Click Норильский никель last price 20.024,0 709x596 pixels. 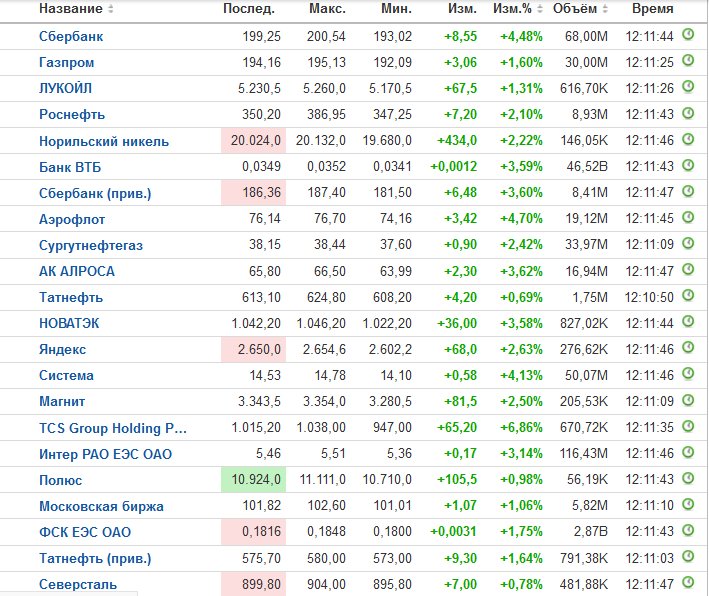pos(256,141)
